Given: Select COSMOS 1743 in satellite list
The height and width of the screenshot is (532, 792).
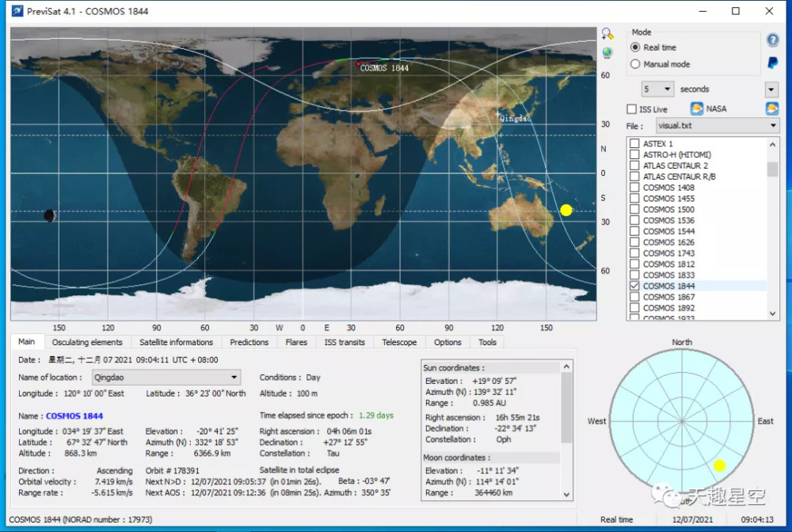Looking at the screenshot, I should click(668, 253).
